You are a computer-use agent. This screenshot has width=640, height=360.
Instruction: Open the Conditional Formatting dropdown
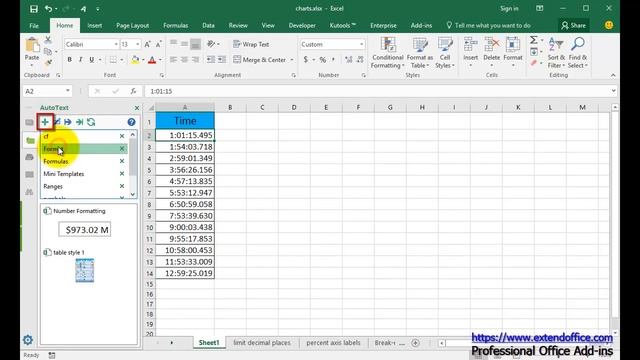click(387, 52)
